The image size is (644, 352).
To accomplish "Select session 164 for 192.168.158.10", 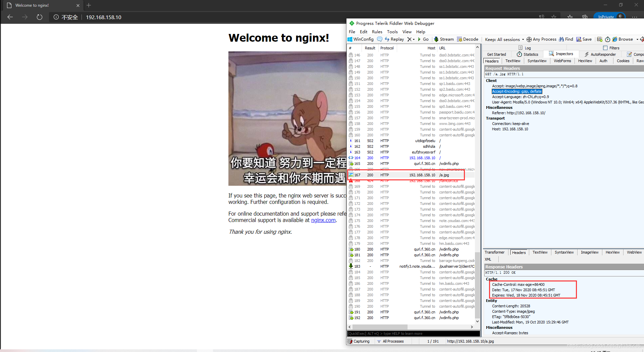I will 411,158.
